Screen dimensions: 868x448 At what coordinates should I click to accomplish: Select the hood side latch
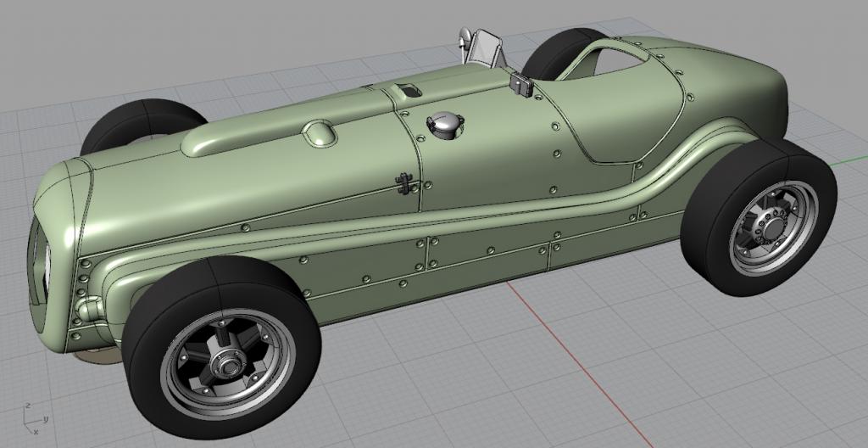406,184
